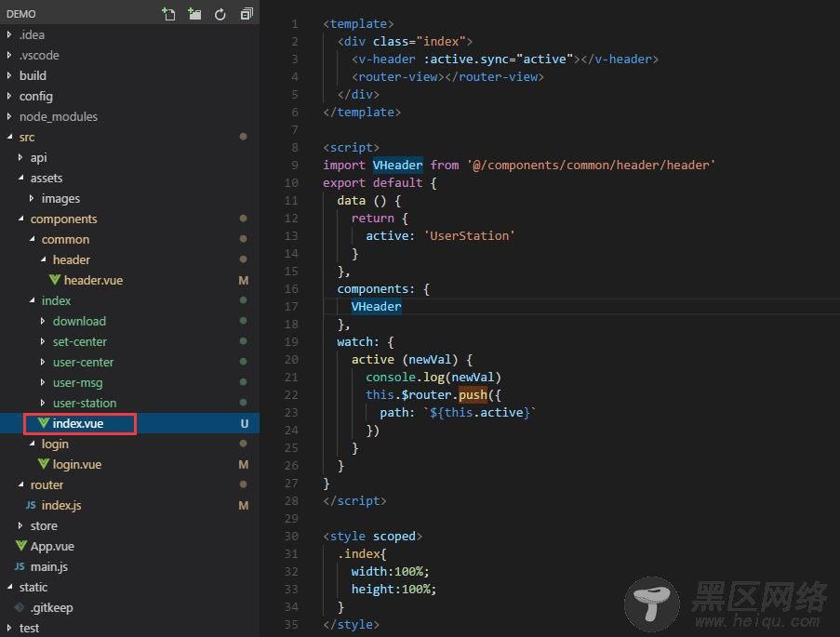Collapse the src folder arrow
Screen dimensions: 840x637
(x=9, y=137)
